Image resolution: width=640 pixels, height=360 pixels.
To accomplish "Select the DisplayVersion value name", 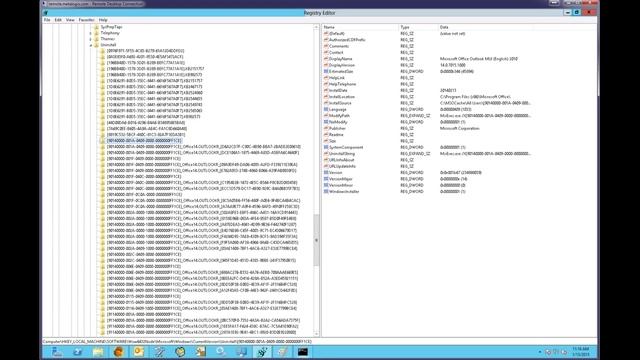I will click(x=342, y=65).
